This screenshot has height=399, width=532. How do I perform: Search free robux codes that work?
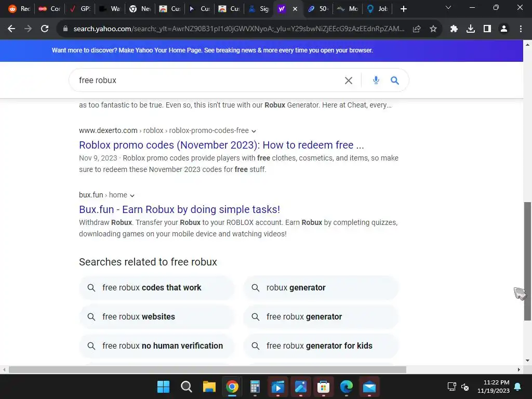tap(156, 288)
